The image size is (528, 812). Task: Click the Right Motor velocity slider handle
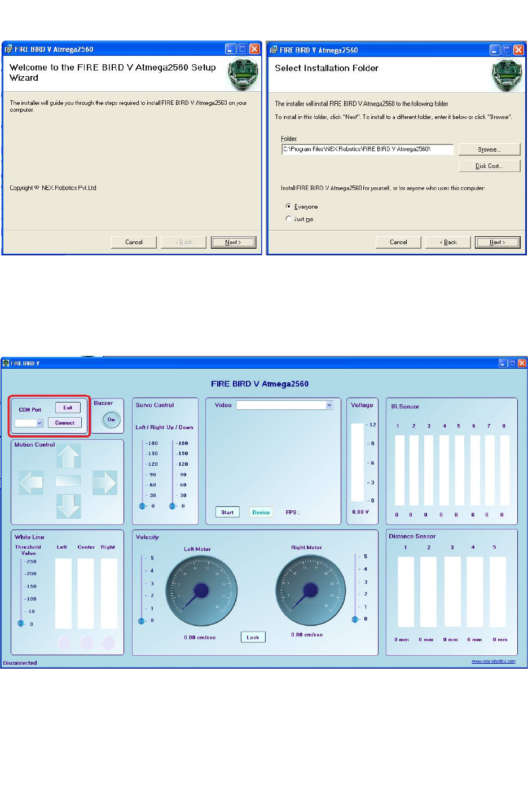[355, 619]
